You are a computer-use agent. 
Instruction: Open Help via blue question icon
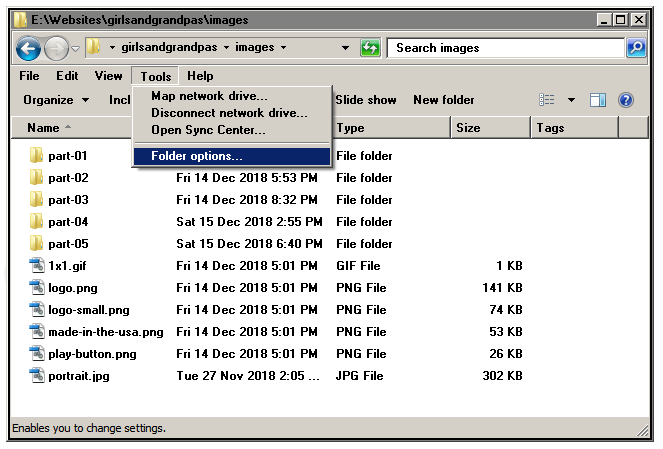click(x=626, y=100)
